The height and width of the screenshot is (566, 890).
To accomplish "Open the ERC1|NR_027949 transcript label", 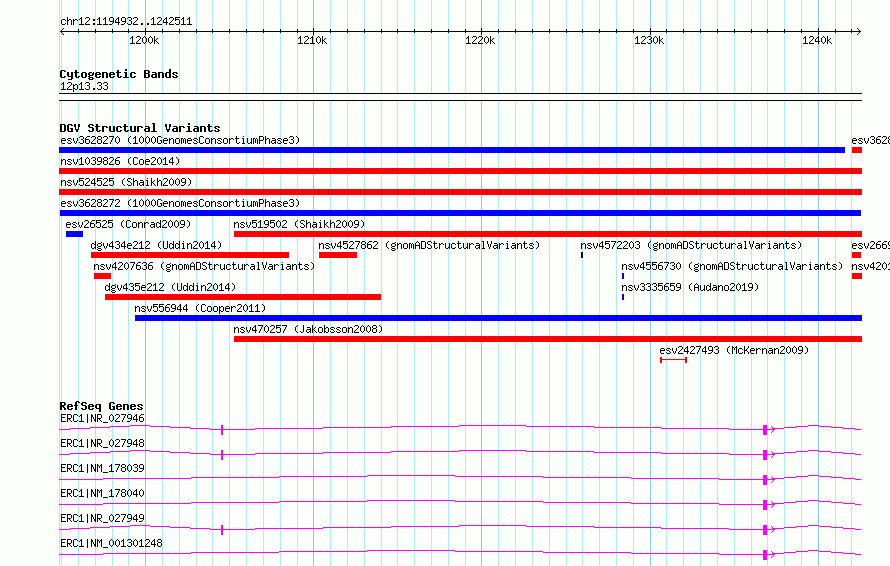I will 102,518.
